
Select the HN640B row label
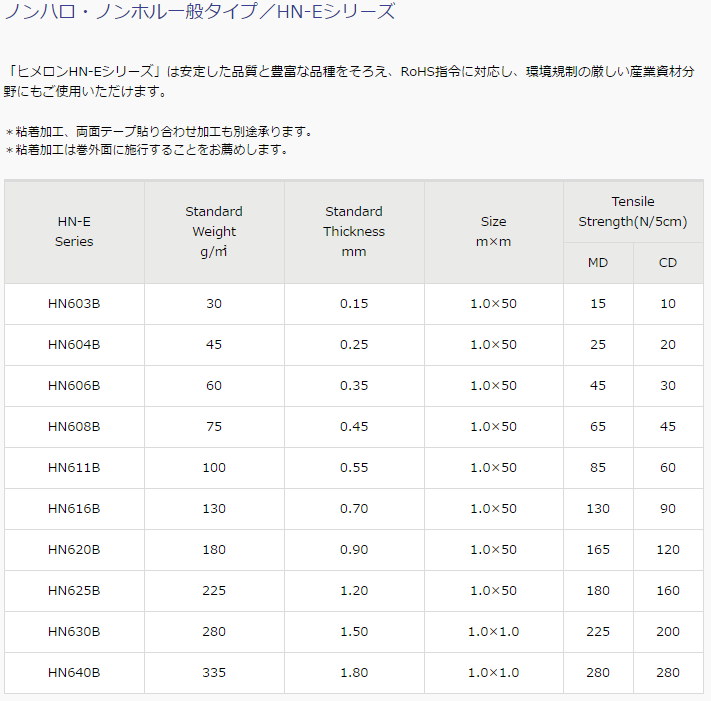click(x=74, y=673)
